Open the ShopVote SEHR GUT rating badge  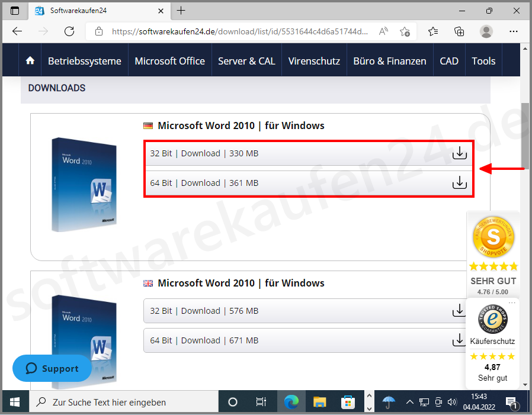(493, 255)
